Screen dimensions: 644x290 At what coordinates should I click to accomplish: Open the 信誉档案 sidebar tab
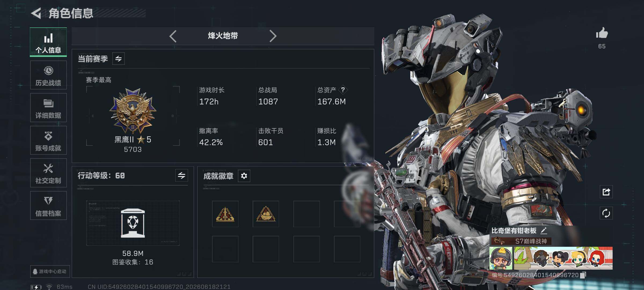coord(48,206)
